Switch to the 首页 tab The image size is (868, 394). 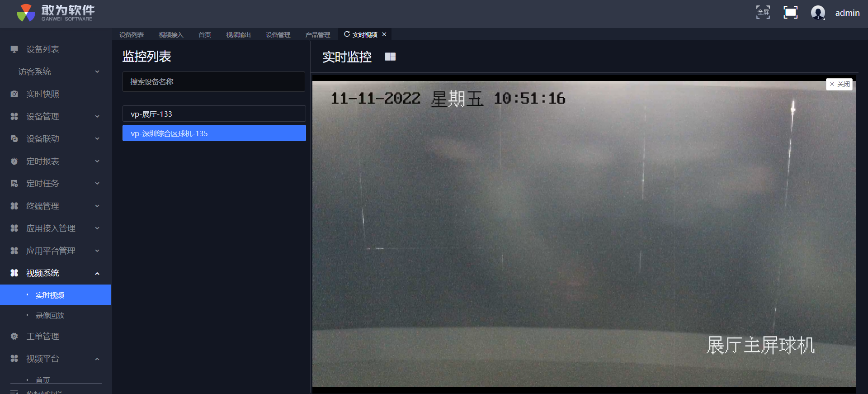pos(205,35)
